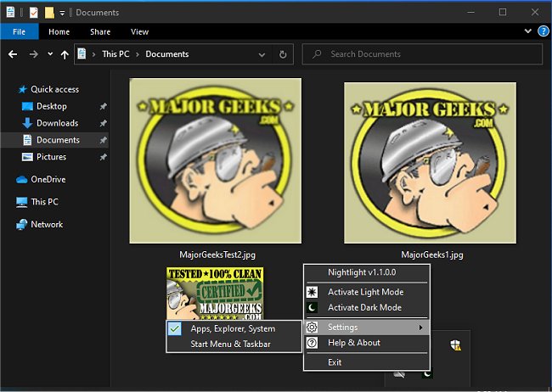The image size is (552, 392).
Task: Go up one folder level arrow
Action: tap(65, 54)
